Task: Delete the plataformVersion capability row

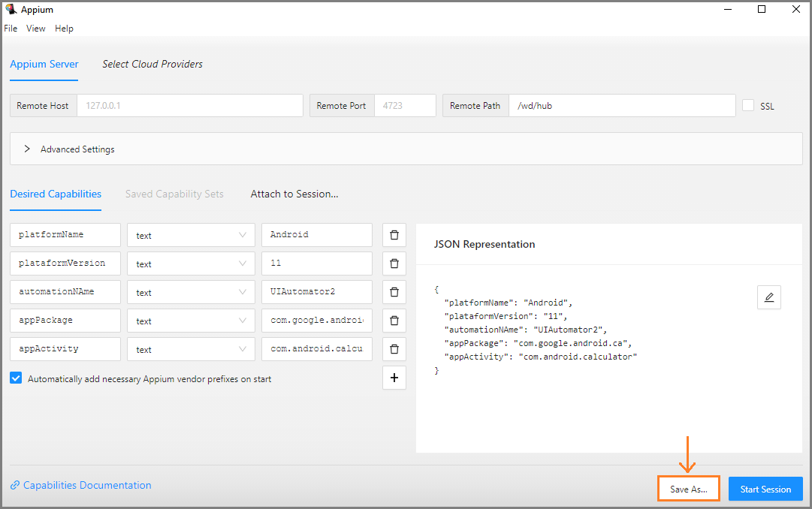Action: coord(394,264)
